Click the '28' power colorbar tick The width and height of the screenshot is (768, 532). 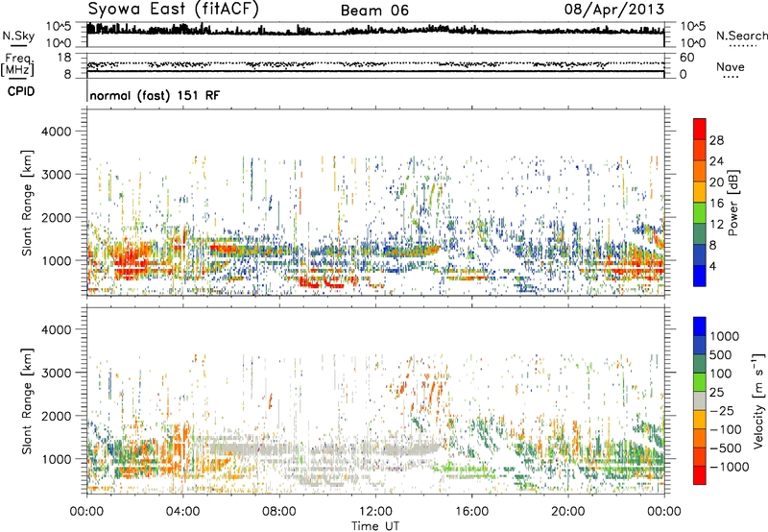tap(716, 140)
